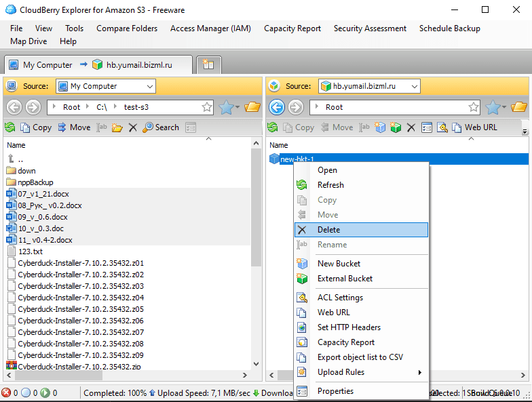Click New Folder icon in left toolbar
This screenshot has width=532, height=402.
pyautogui.click(x=117, y=127)
